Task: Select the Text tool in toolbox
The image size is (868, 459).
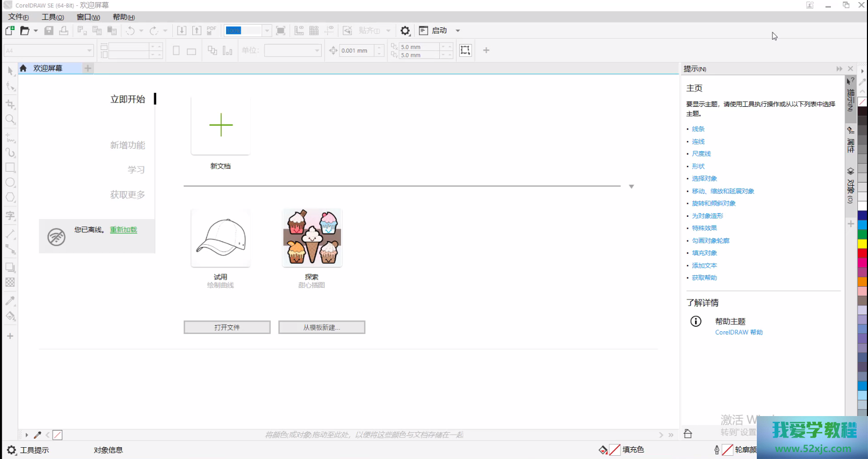Action: click(10, 216)
